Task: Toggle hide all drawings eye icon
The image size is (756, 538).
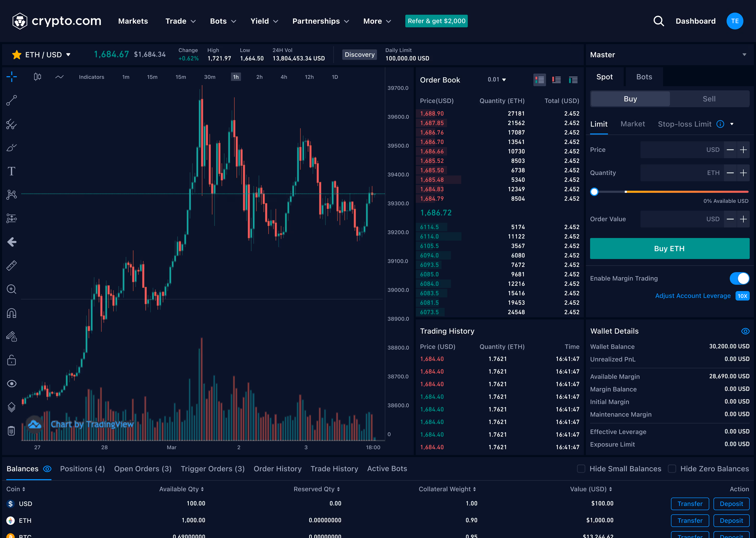Action: point(12,384)
